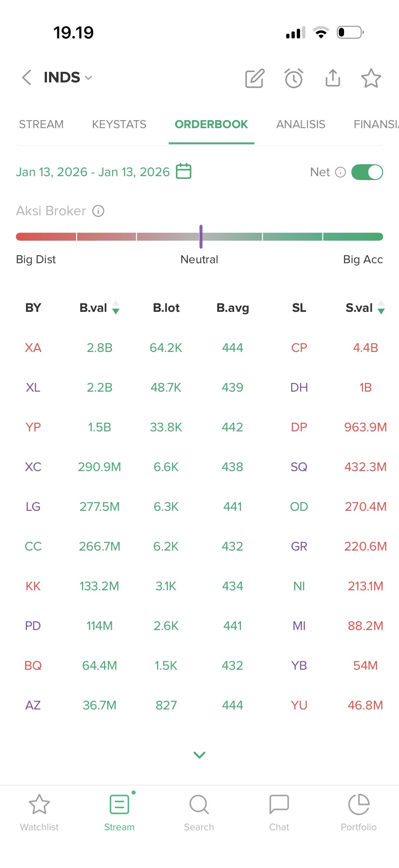Sort by S.val column arrows
The height and width of the screenshot is (868, 399).
point(381,307)
